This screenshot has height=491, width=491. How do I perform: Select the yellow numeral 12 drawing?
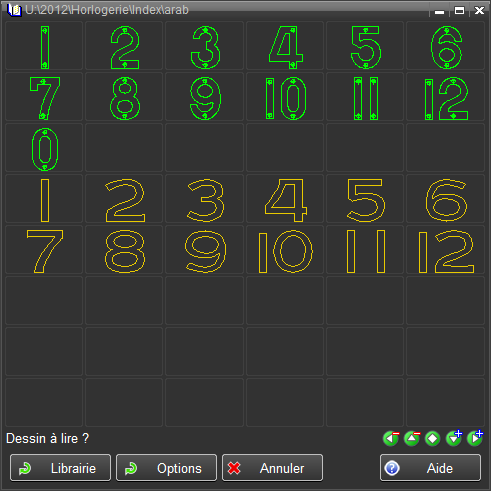[445, 250]
